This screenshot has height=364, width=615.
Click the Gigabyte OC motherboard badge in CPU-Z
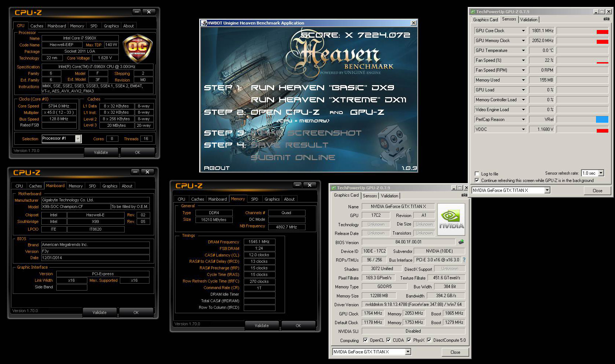(x=137, y=48)
